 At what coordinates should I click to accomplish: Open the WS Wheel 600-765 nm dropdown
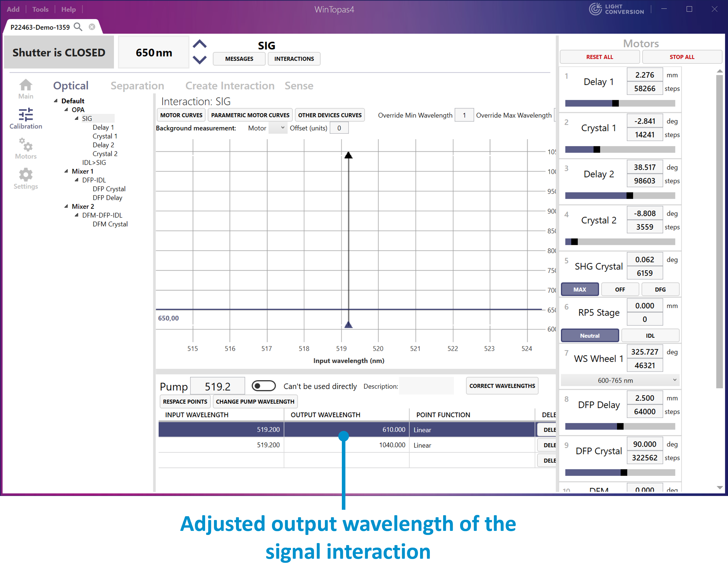620,381
